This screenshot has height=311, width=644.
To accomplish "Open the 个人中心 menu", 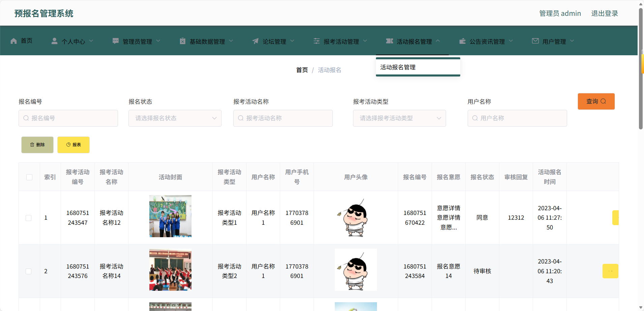I will coord(72,41).
